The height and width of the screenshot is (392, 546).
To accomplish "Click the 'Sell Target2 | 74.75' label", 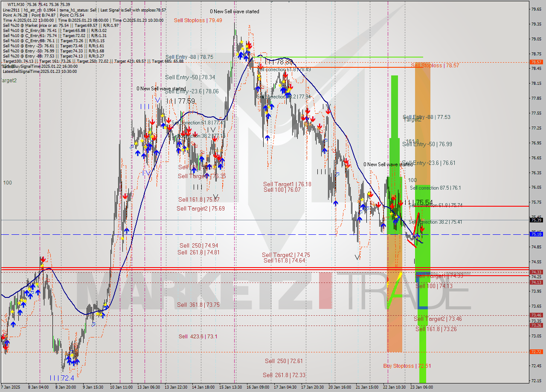I will (x=286, y=255).
